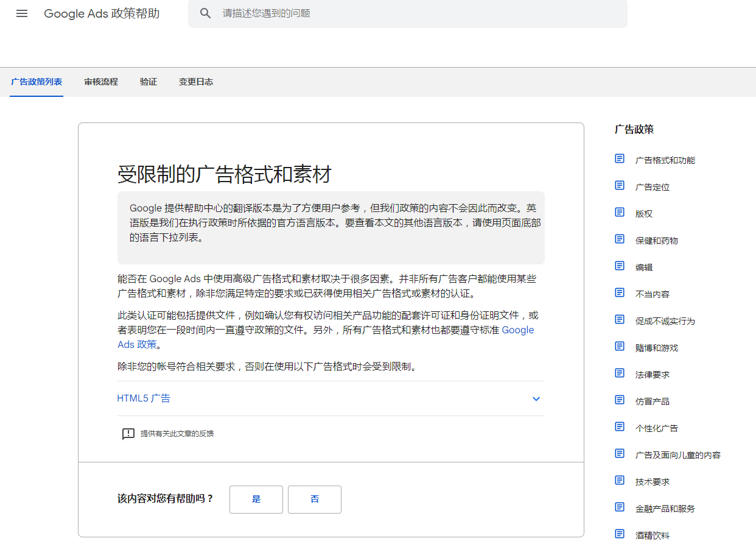Open the 广告定位 policy link
756x541 pixels.
pos(653,187)
